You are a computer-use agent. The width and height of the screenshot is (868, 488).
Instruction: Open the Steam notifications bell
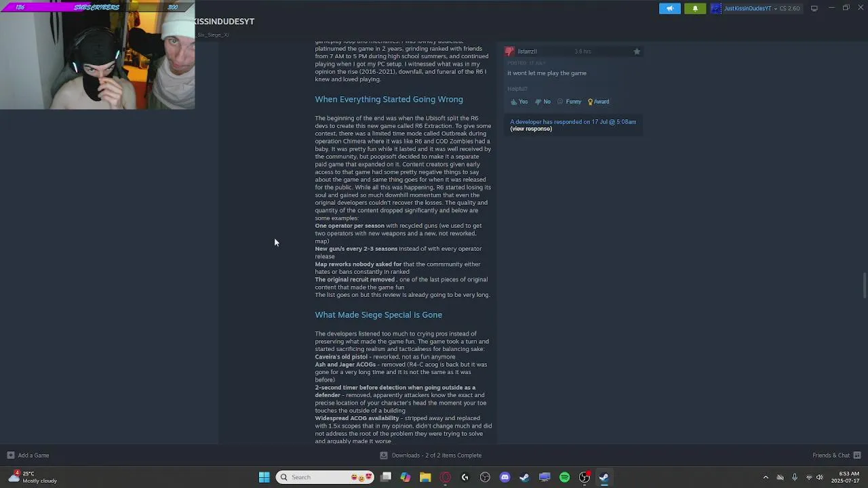[694, 8]
